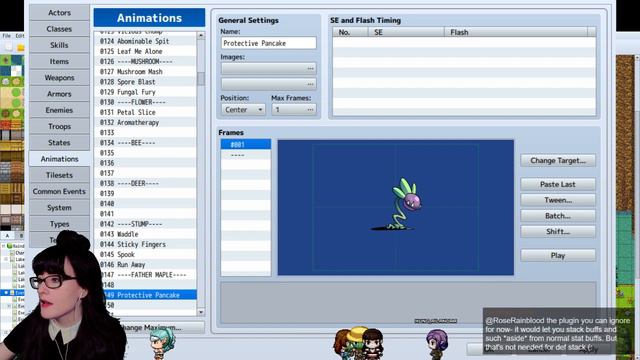640x360 pixels.
Task: Go to the Enemies tab
Action: 59,110
